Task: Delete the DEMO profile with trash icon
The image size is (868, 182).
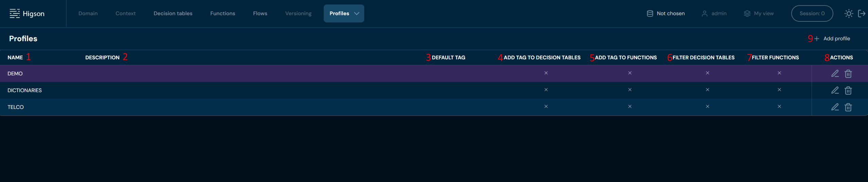Action: pyautogui.click(x=848, y=74)
